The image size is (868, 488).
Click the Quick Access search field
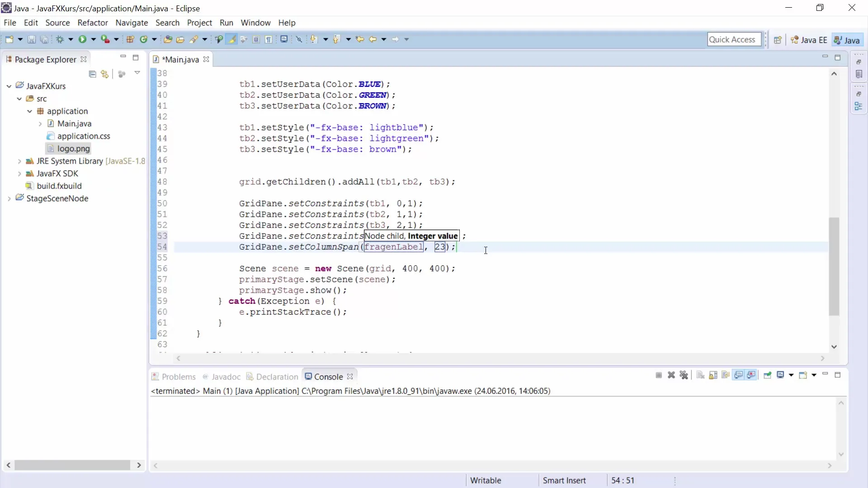(x=734, y=39)
